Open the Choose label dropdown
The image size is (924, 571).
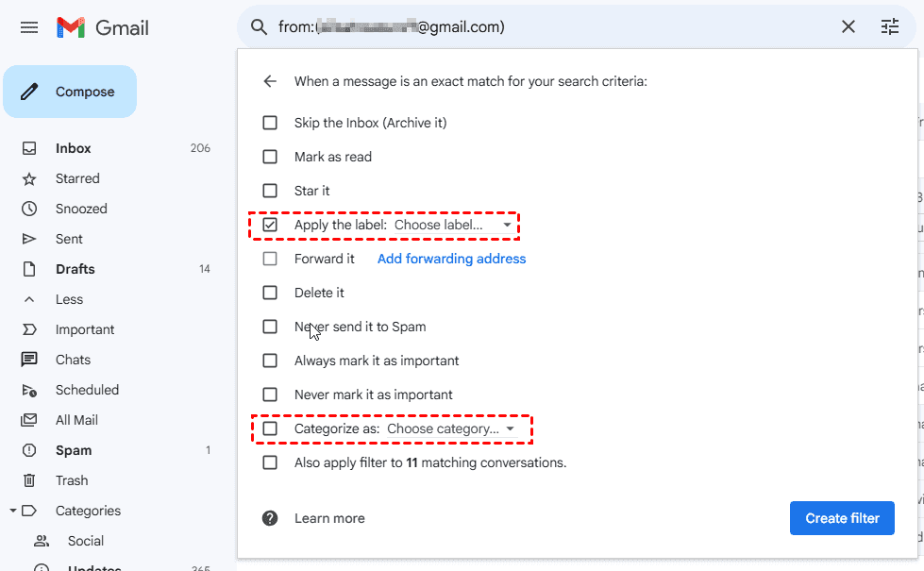pos(453,225)
